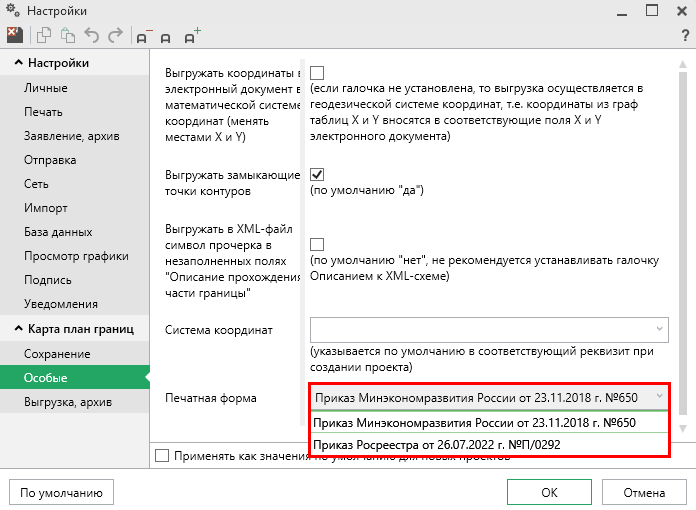The width and height of the screenshot is (696, 510).
Task: Decrease font size with A-minus icon
Action: (x=144, y=36)
